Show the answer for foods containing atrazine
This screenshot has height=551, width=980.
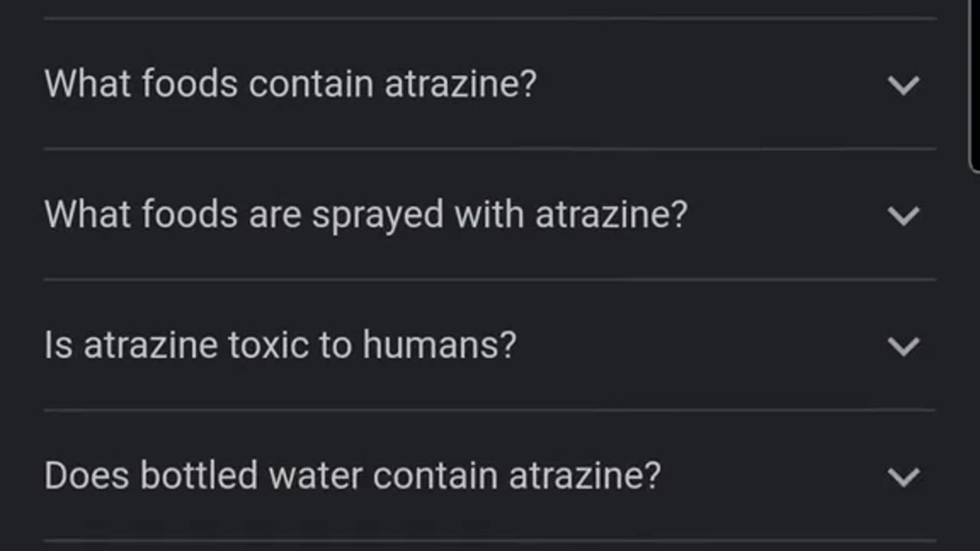pyautogui.click(x=490, y=84)
